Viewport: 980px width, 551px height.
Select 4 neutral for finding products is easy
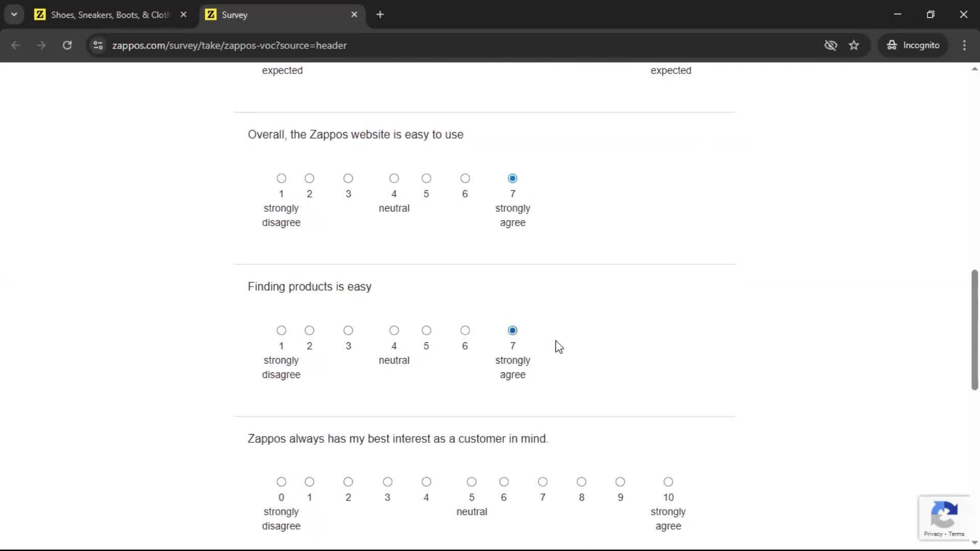point(394,331)
